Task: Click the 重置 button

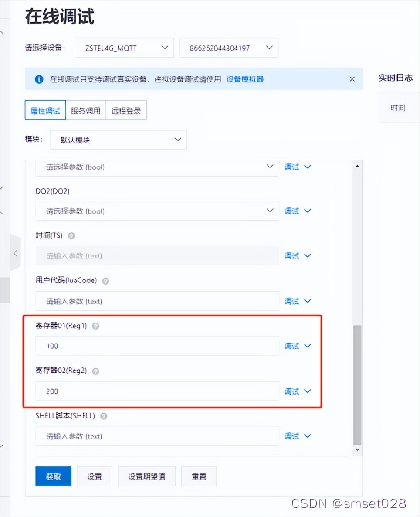Action: coord(199,476)
